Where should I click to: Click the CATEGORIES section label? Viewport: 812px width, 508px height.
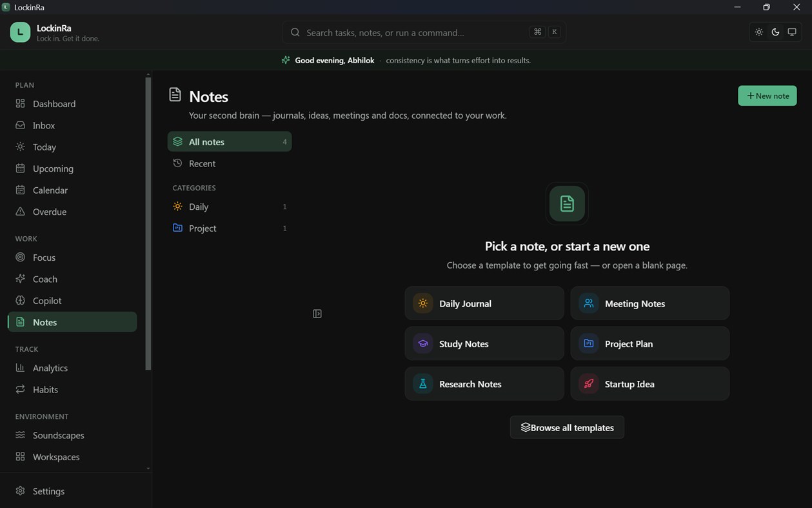(x=194, y=188)
